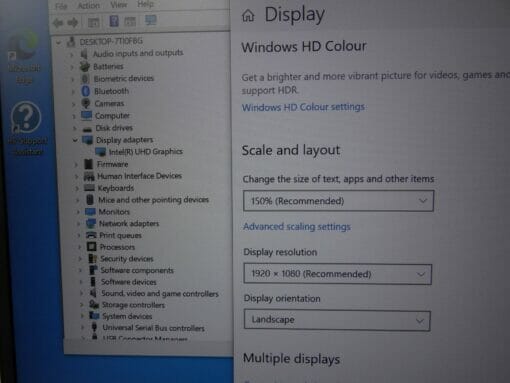Click the Bluetooth device category icon
The width and height of the screenshot is (510, 383).
pos(86,91)
